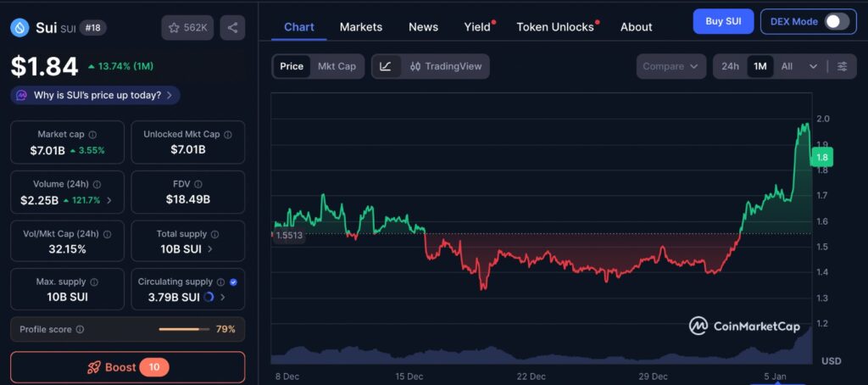The height and width of the screenshot is (385, 868).
Task: Click the TradingView chart mode button
Action: click(446, 66)
